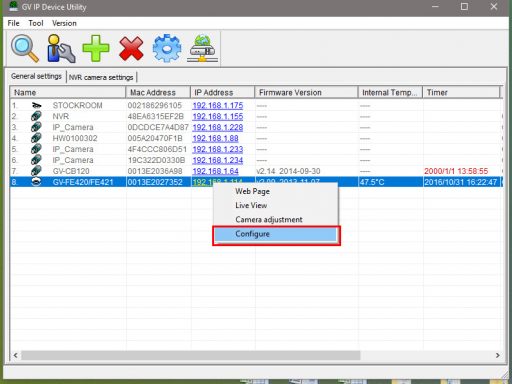Image resolution: width=512 pixels, height=384 pixels.
Task: Sort by Timer column header
Action: point(461,92)
